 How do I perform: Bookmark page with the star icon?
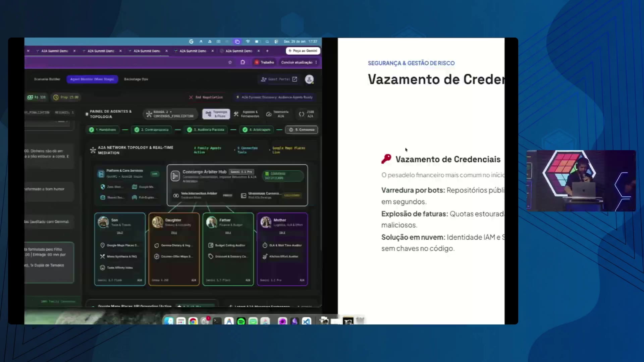point(230,62)
